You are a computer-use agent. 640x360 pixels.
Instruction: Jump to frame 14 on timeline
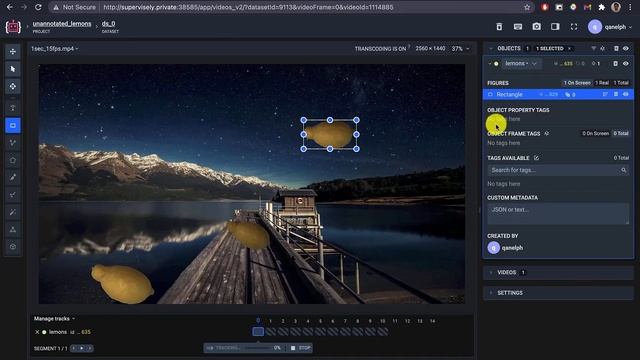coord(432,321)
